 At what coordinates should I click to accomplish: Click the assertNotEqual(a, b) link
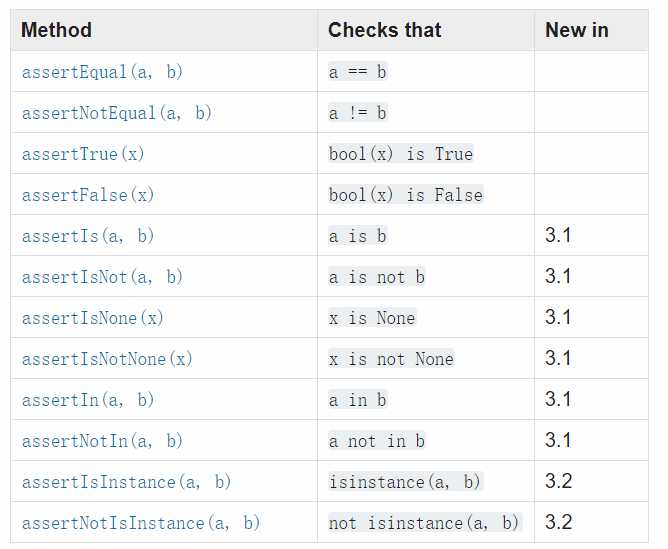coord(117,113)
